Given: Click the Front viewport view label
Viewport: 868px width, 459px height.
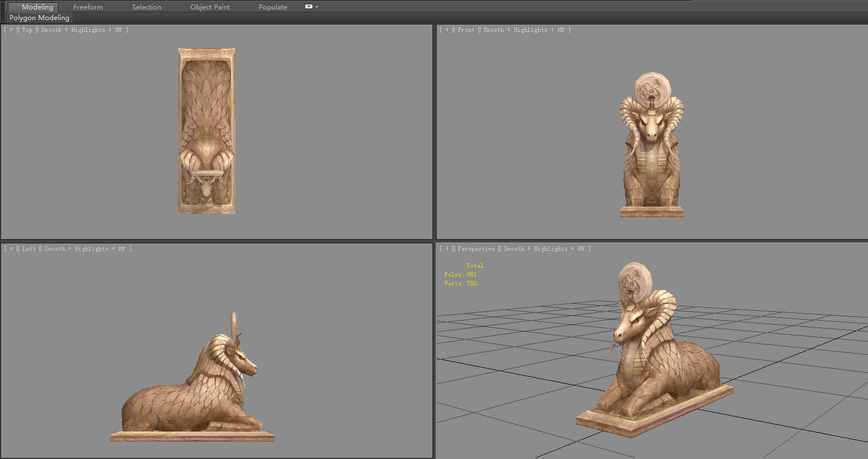Looking at the screenshot, I should click(466, 30).
